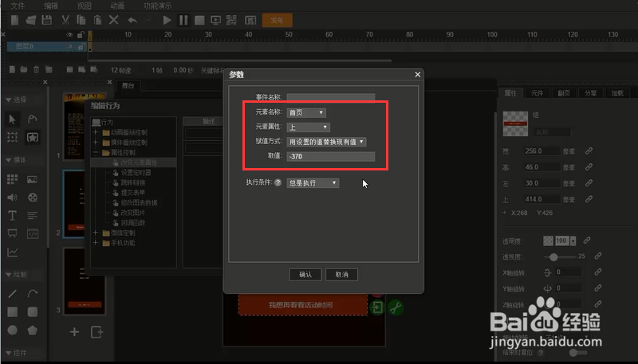Image resolution: width=638 pixels, height=364 pixels.
Task: Click the Open file folder icon
Action: tap(31, 20)
